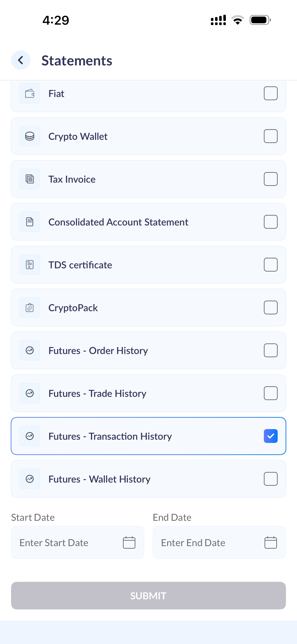Image resolution: width=297 pixels, height=644 pixels.
Task: Tick the Tax Invoice checkbox
Action: (271, 179)
